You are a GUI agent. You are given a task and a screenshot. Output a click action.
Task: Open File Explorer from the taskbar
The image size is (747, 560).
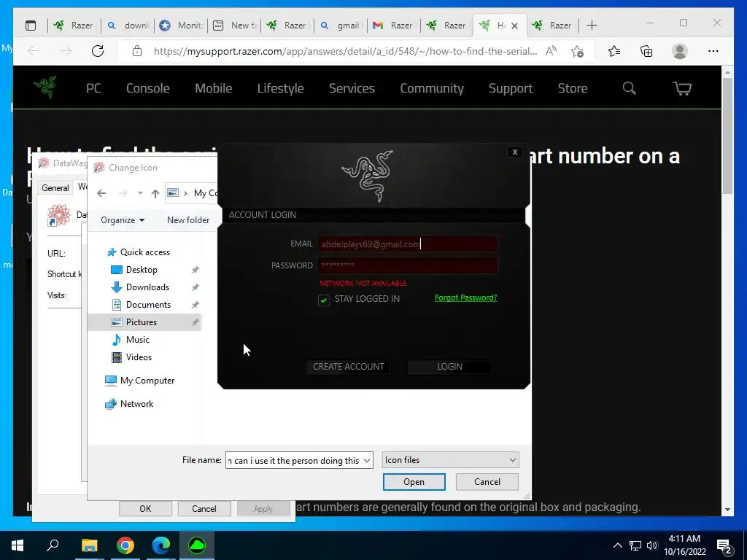coord(89,545)
